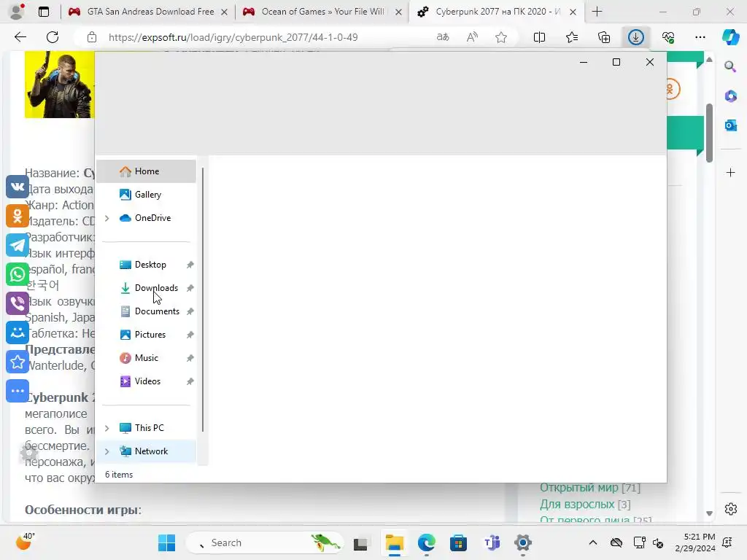747x560 pixels.
Task: Click the Read aloud icon in address bar
Action: click(472, 37)
